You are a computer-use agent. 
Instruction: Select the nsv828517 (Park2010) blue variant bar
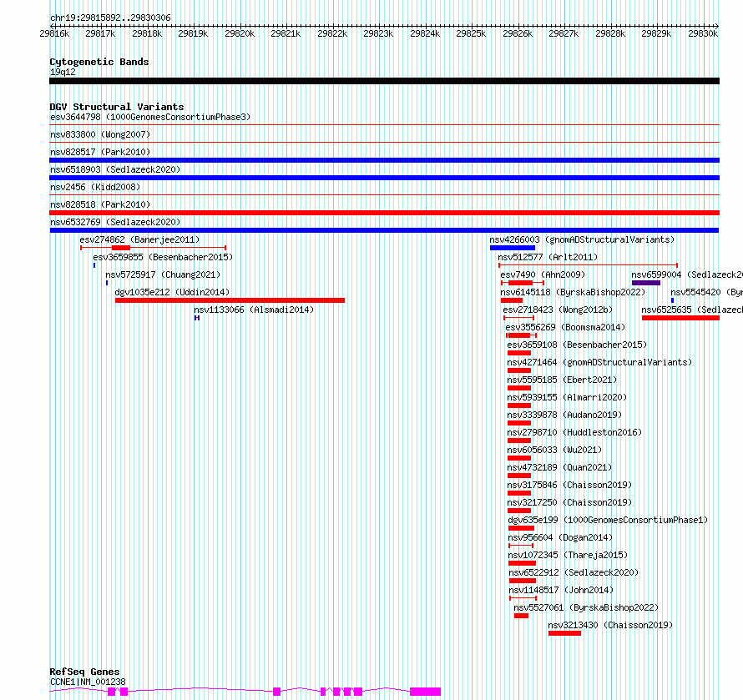point(384,160)
